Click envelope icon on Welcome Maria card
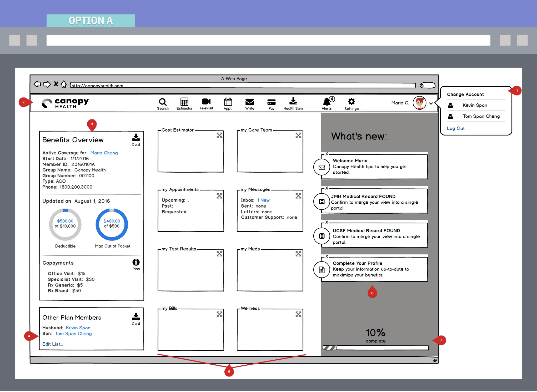This screenshot has height=392, width=537. (322, 167)
